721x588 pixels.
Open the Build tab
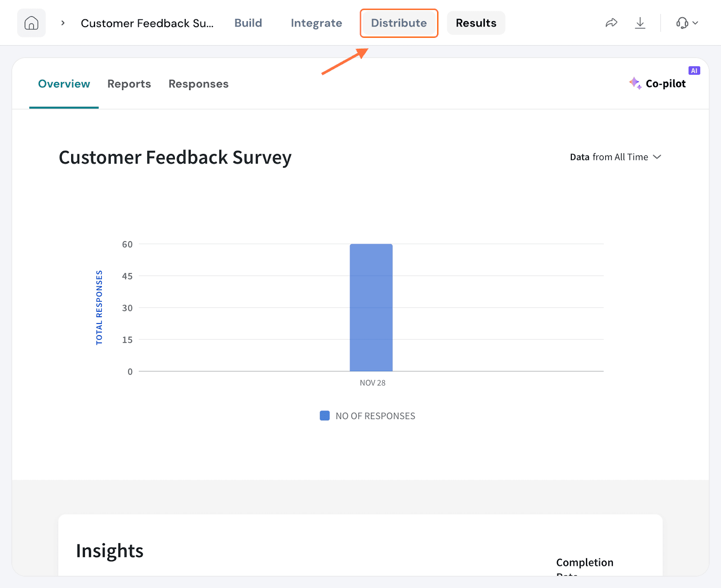pyautogui.click(x=248, y=23)
